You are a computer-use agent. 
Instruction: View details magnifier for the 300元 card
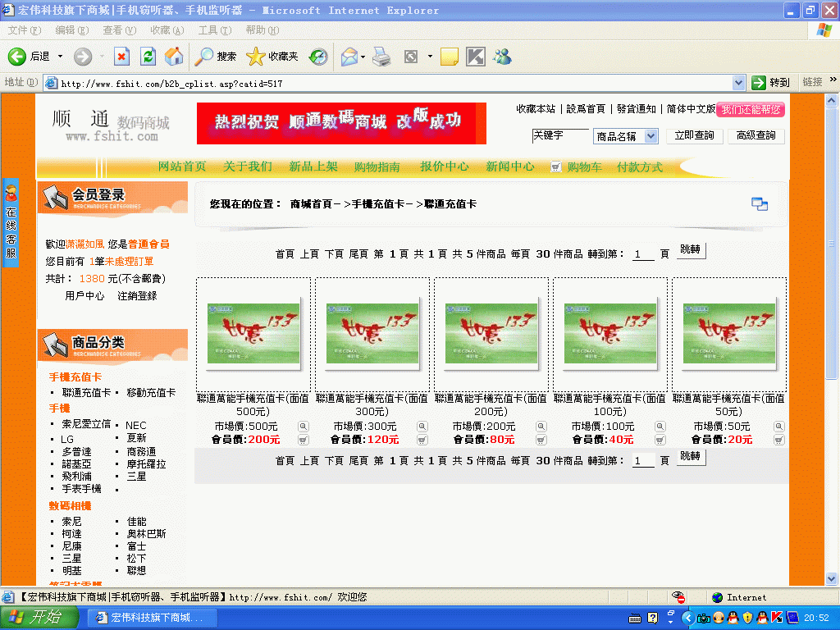tap(422, 427)
